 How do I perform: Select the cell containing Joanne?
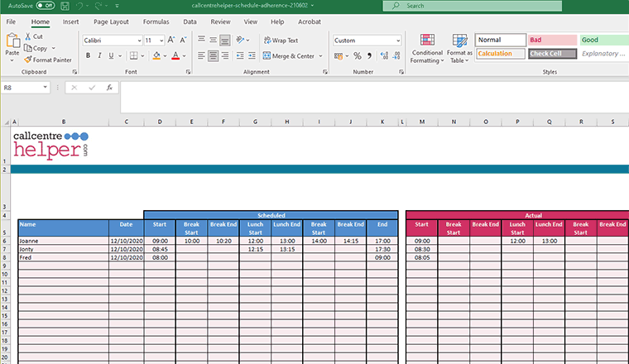click(64, 241)
